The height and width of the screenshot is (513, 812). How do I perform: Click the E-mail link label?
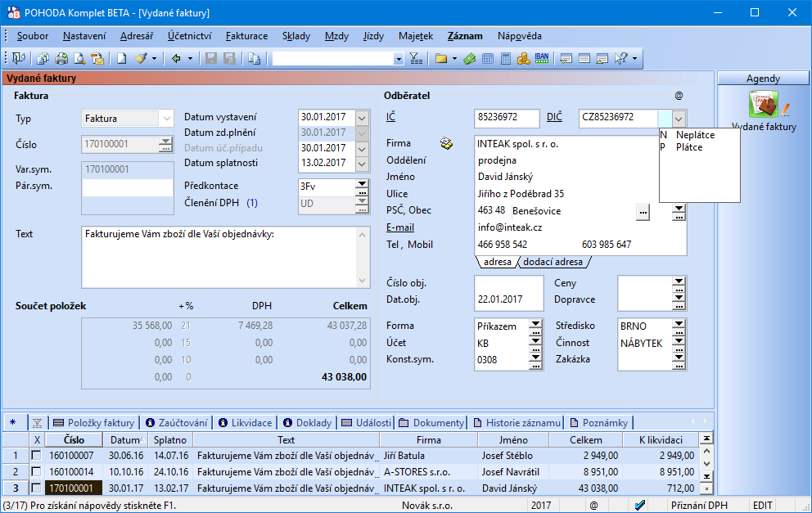point(399,227)
